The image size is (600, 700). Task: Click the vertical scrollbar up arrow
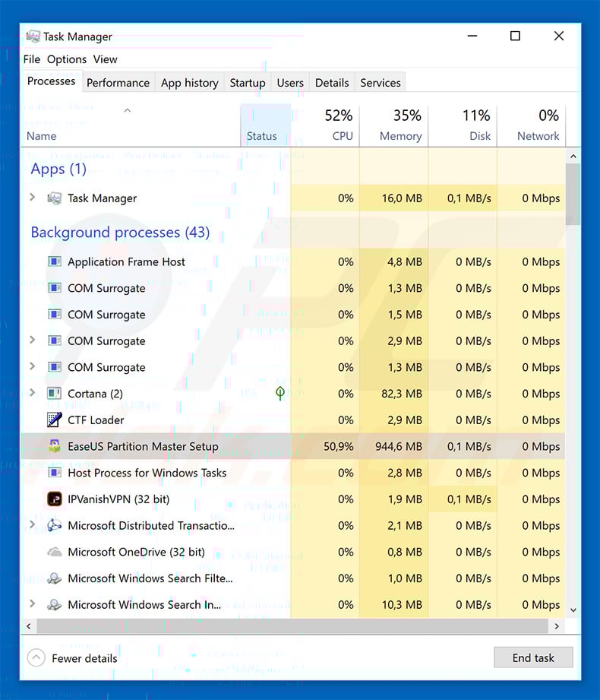click(x=573, y=157)
